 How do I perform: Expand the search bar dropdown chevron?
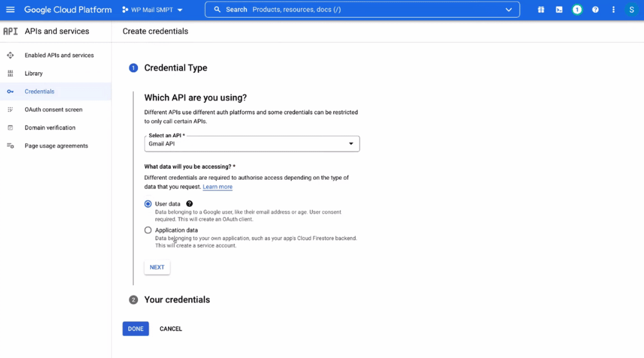(509, 10)
